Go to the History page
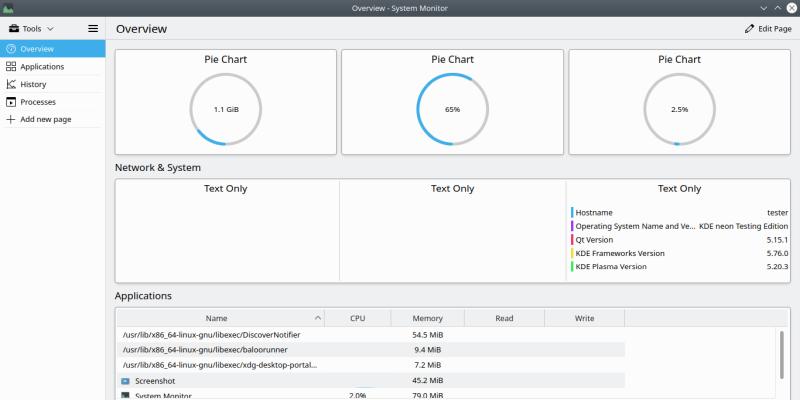Viewport: 800px width, 400px height. pyautogui.click(x=33, y=84)
